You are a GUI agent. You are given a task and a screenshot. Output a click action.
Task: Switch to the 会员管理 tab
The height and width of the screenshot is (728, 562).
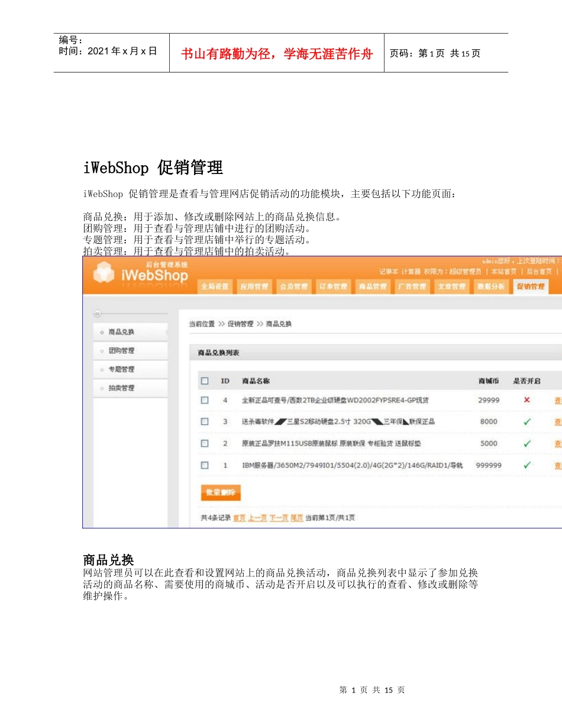(293, 286)
